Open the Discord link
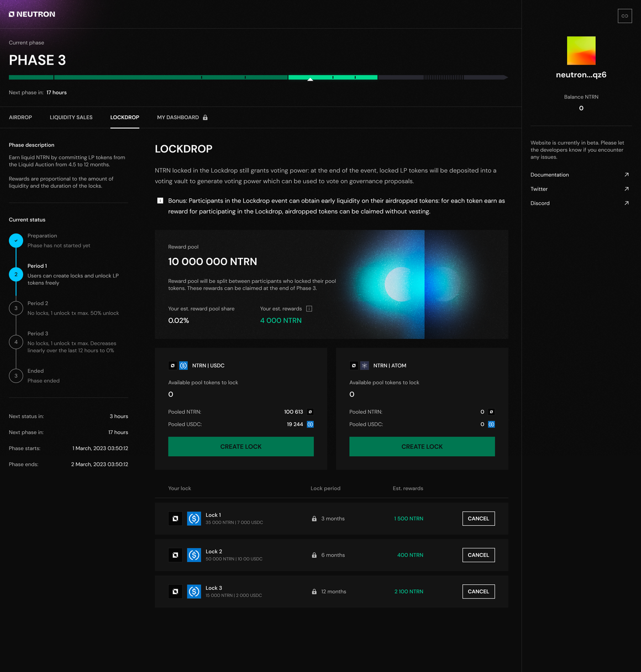The width and height of the screenshot is (641, 672). pyautogui.click(x=540, y=204)
